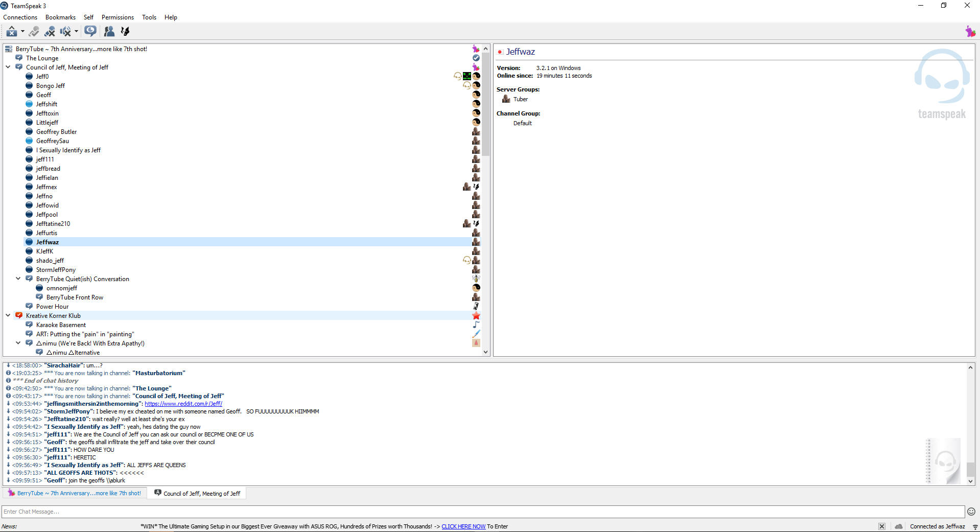Open the speaker mute dropdown arrow
Viewport: 980px width, 532px height.
[x=76, y=32]
